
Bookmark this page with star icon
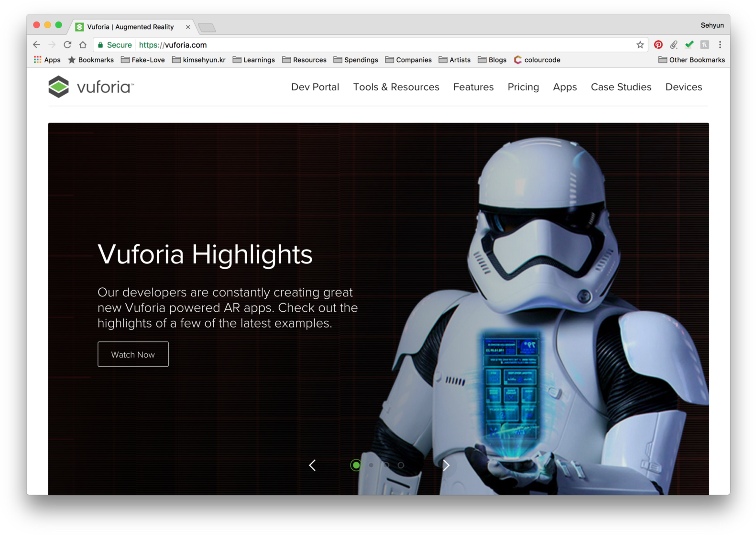[640, 45]
